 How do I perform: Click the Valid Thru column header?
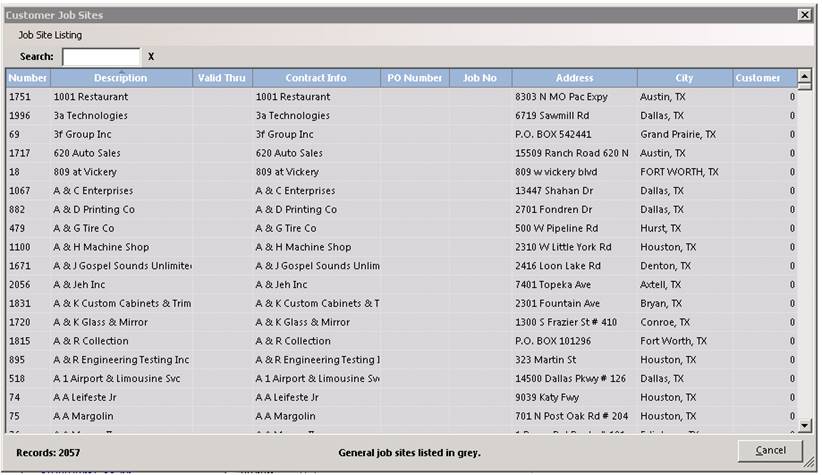222,78
